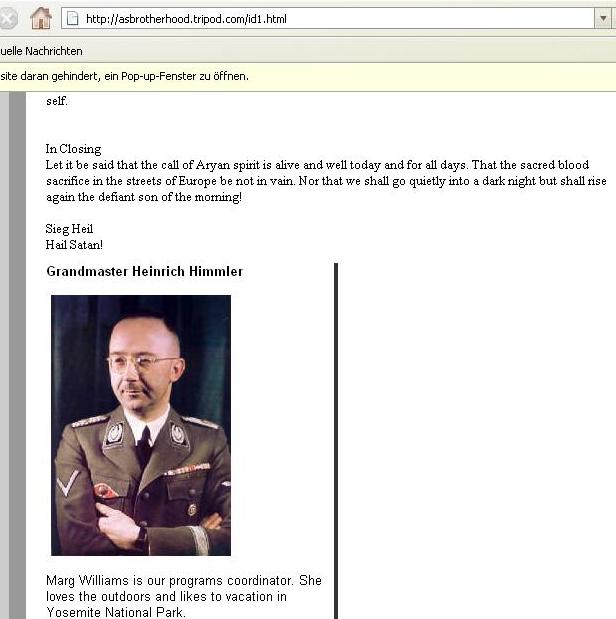Click the dark vertical divider line
The image size is (616, 619).
336,441
